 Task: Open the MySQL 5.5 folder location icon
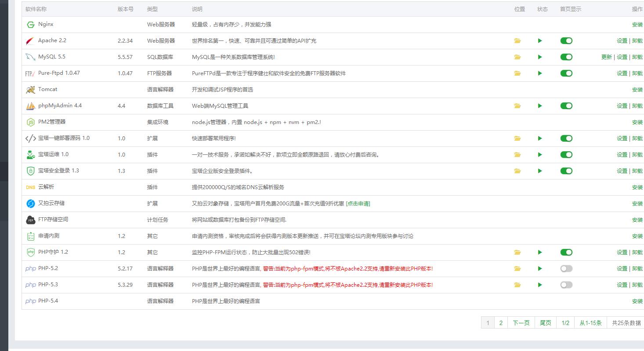(517, 57)
